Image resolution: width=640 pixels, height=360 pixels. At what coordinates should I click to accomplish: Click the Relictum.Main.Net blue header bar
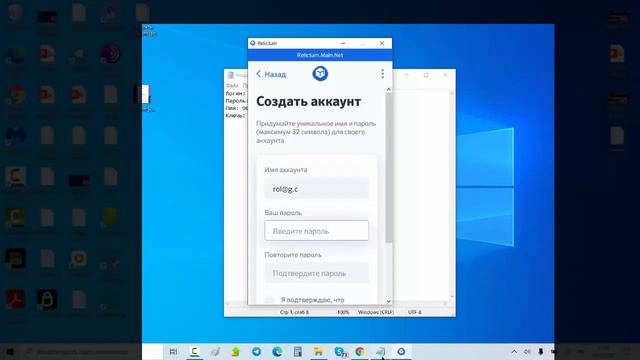click(320, 55)
